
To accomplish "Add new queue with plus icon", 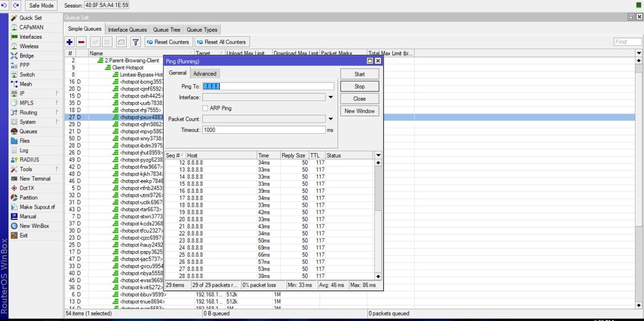I will 69,42.
